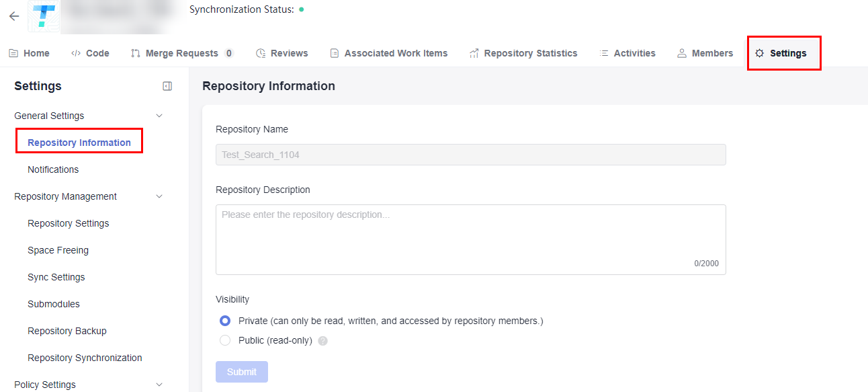Open the Home tab

(29, 53)
